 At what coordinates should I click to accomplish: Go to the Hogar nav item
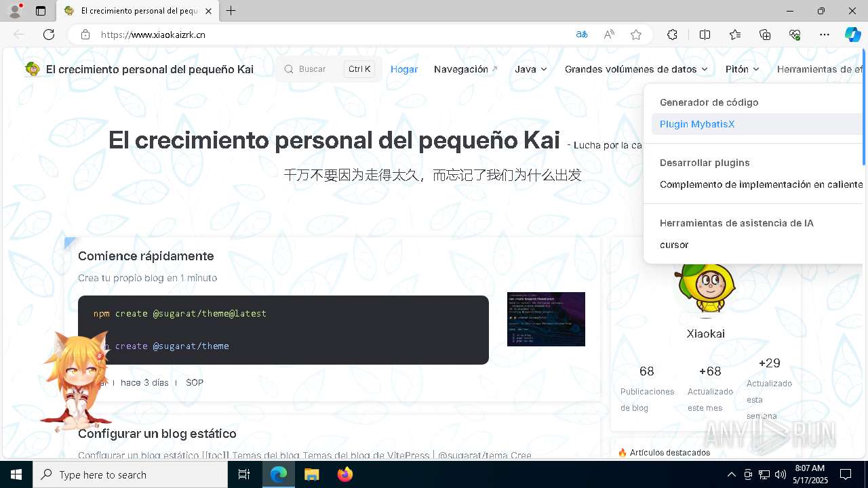pos(404,69)
